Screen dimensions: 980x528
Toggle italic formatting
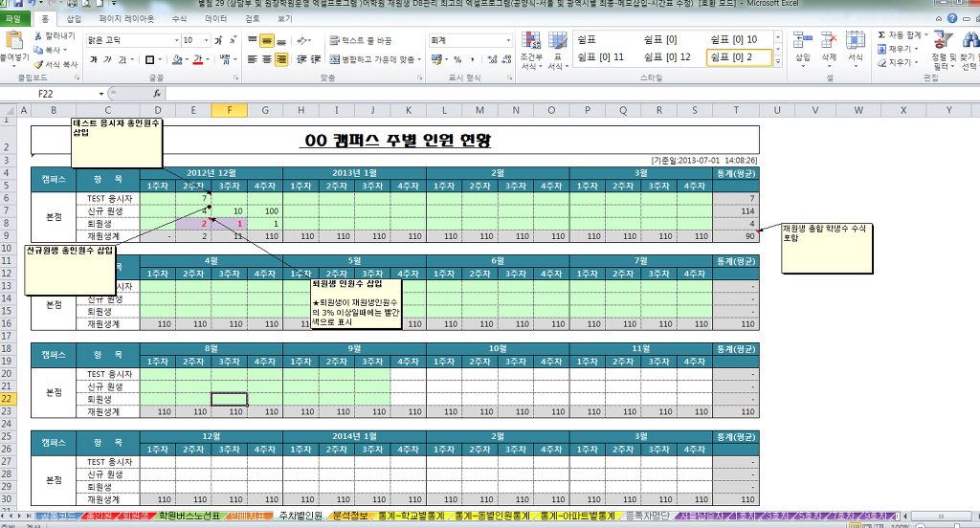click(x=107, y=59)
